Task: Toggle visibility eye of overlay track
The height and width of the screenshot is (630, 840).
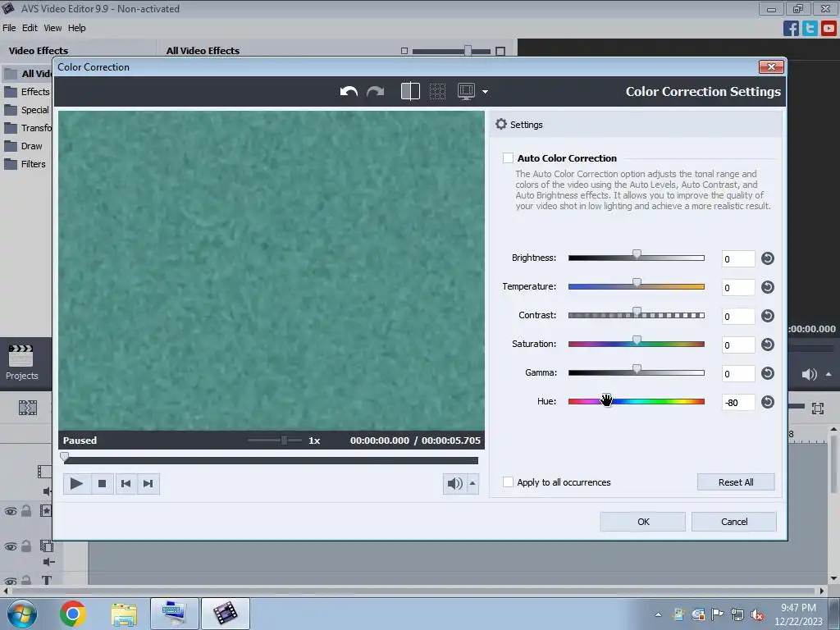Action: [x=10, y=547]
